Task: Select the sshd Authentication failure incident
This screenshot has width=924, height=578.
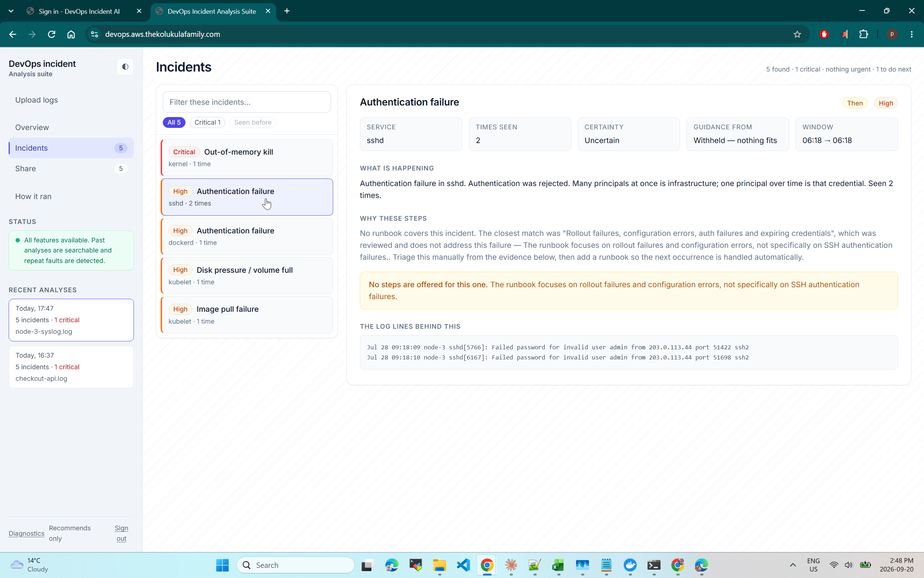Action: (247, 197)
